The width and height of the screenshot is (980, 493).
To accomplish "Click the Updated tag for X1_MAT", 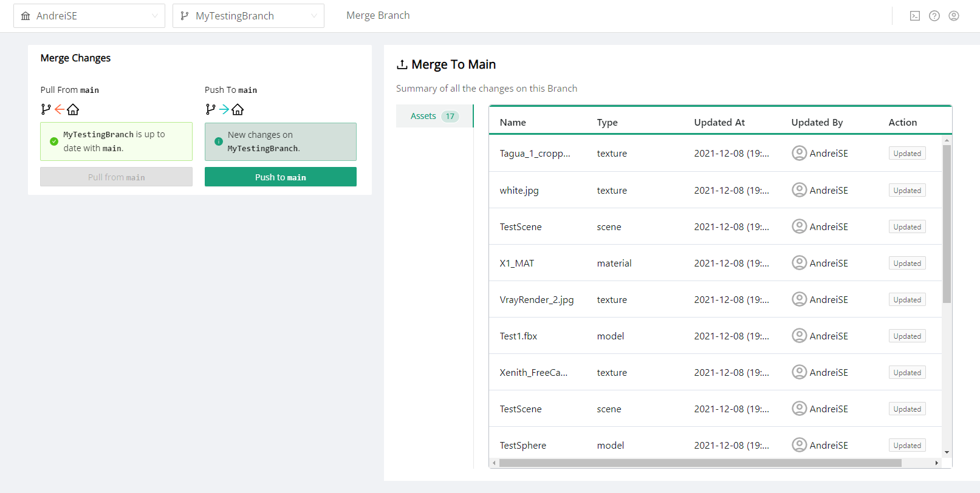I will [x=906, y=263].
